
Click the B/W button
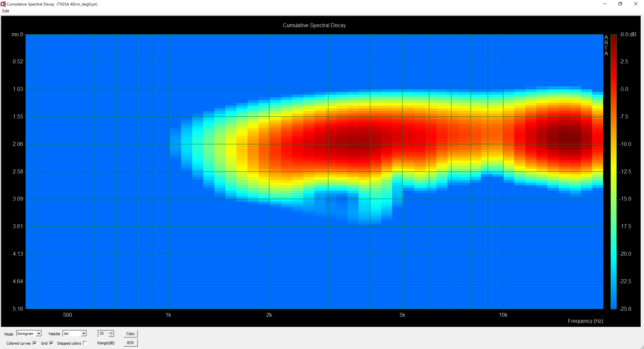(x=130, y=343)
